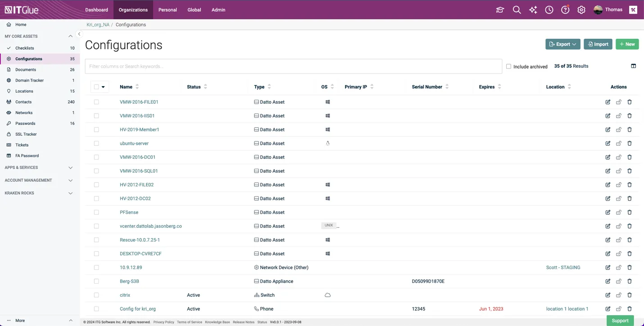This screenshot has height=326, width=644.
Task: Collapse the My Core Assets section
Action: 70,37
